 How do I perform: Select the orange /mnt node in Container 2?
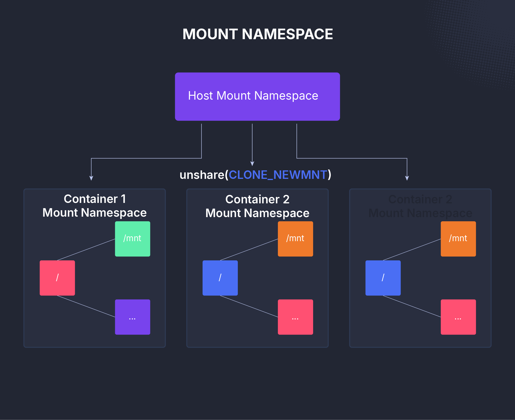[x=295, y=239]
